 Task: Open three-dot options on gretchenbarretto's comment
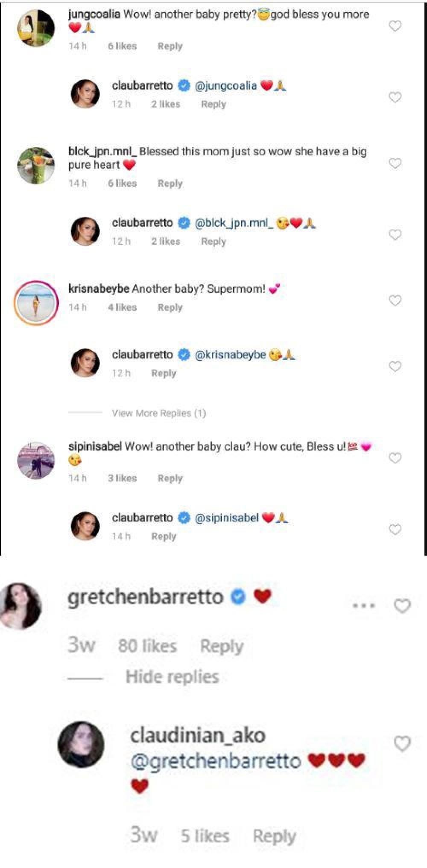tap(364, 606)
